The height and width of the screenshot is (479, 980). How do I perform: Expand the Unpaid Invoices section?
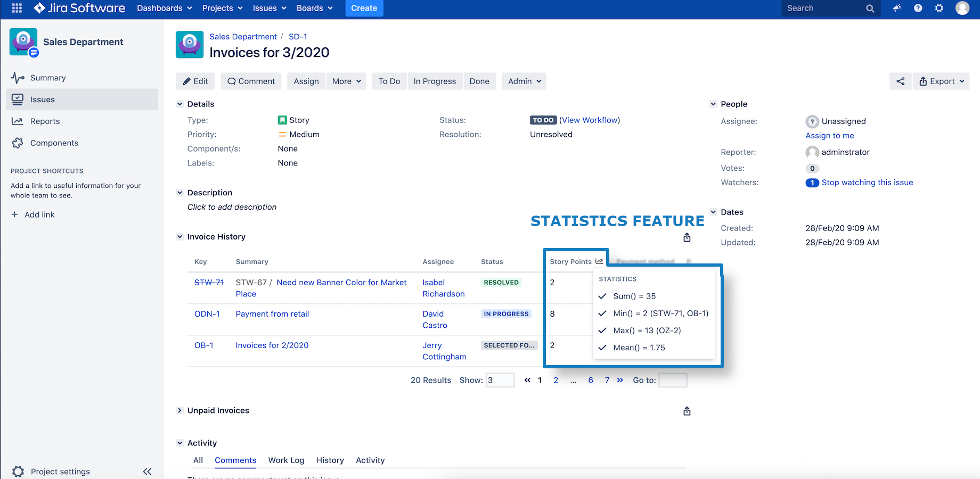[x=180, y=410]
